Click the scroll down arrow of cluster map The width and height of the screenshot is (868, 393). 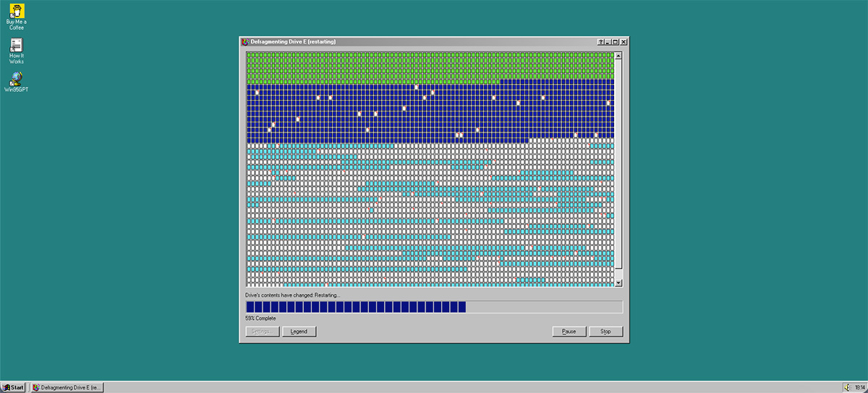click(618, 283)
